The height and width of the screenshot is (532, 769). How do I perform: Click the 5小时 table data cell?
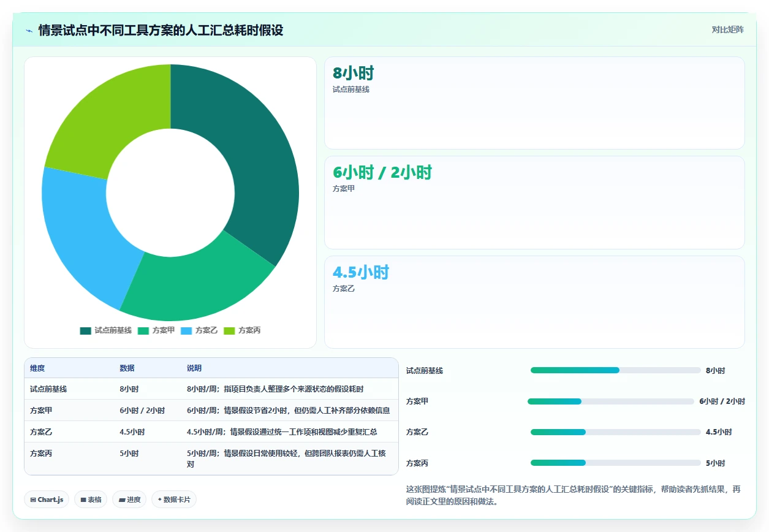(x=129, y=454)
